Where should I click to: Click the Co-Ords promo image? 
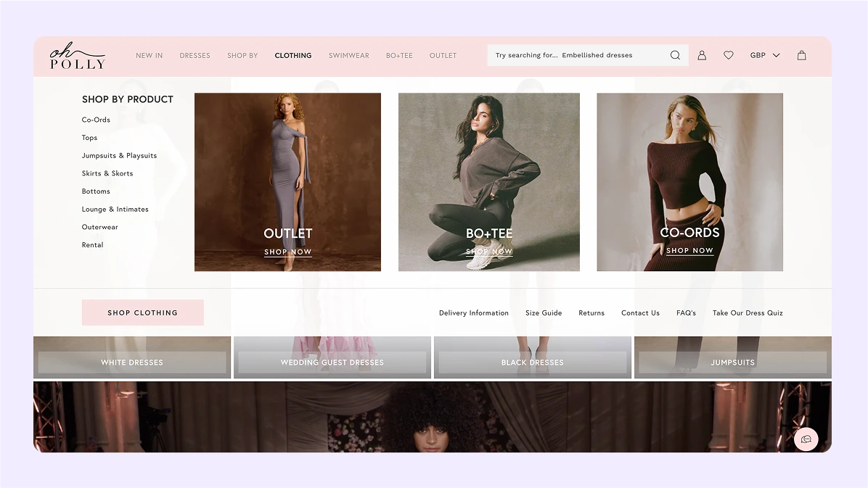click(x=689, y=182)
